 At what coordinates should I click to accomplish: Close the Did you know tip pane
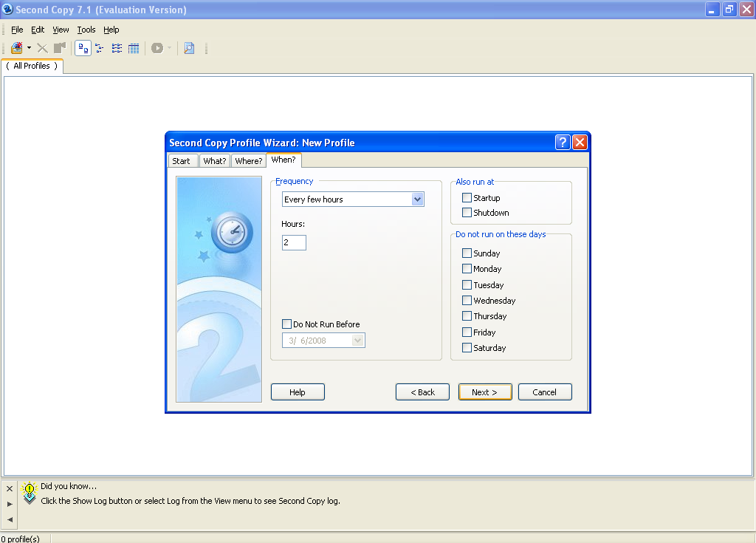(x=10, y=489)
